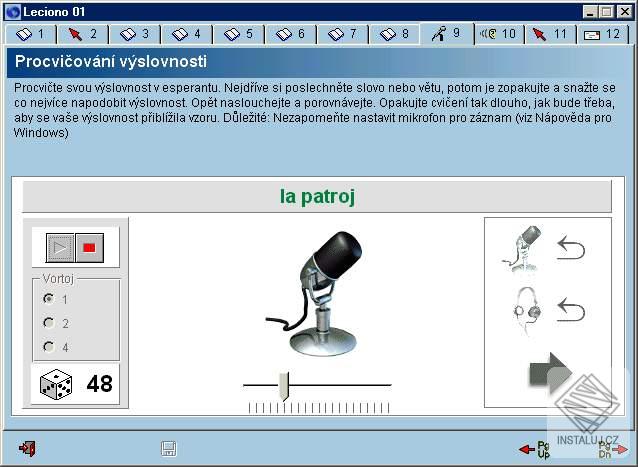Screen dimensions: 638x467
Task: Open lesson page tab 1
Action: [31, 34]
